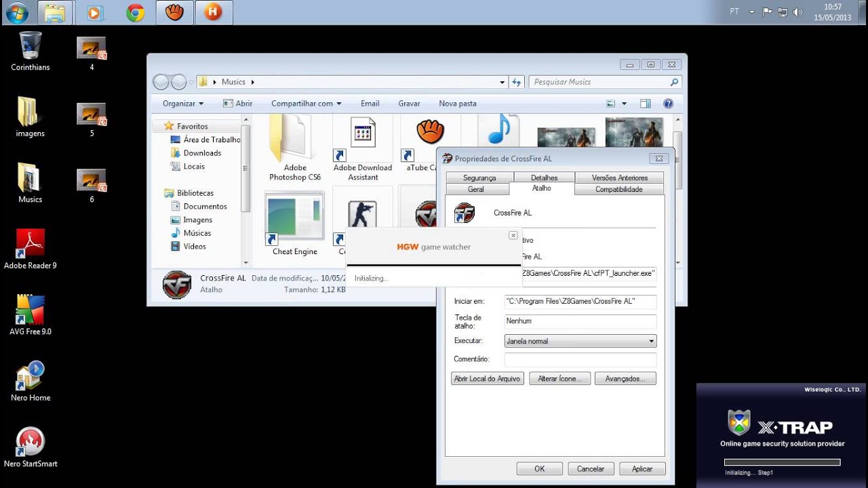Open Google Chrome from the taskbar
Image resolution: width=868 pixels, height=488 pixels.
135,12
